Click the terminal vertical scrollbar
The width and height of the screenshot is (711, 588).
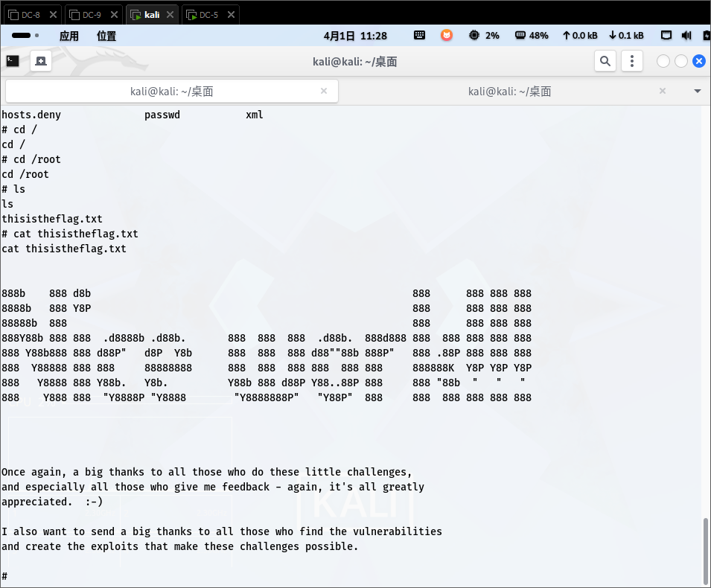coord(706,551)
